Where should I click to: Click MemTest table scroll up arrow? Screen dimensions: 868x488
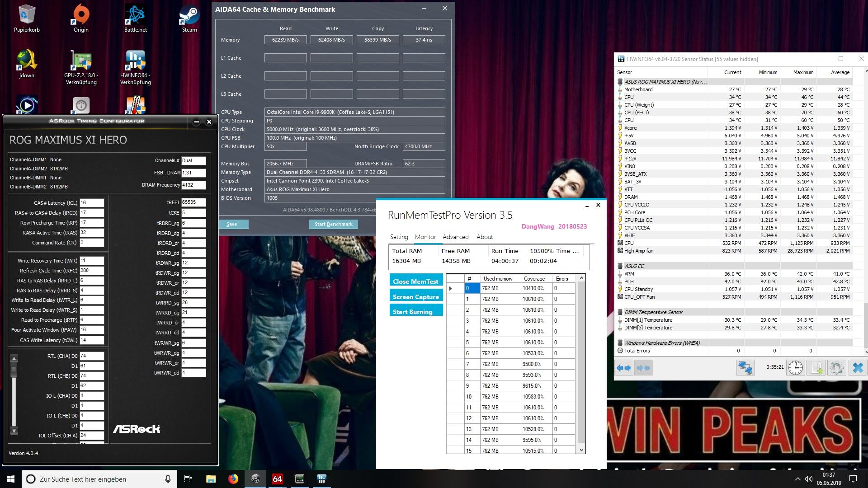(582, 278)
